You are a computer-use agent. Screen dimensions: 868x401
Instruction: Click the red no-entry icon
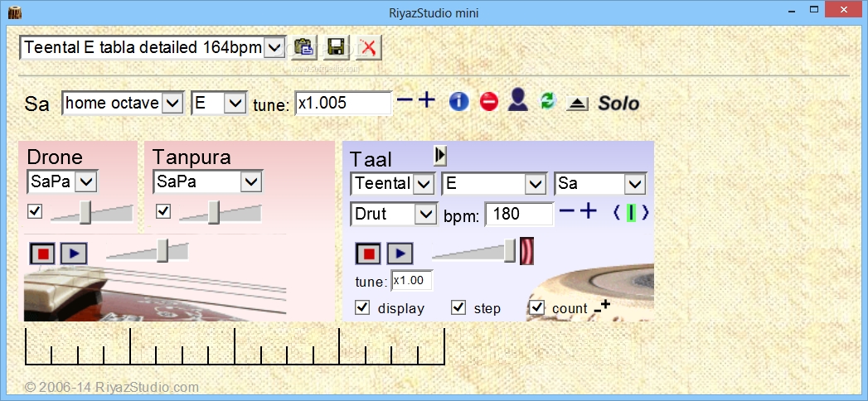(x=489, y=102)
